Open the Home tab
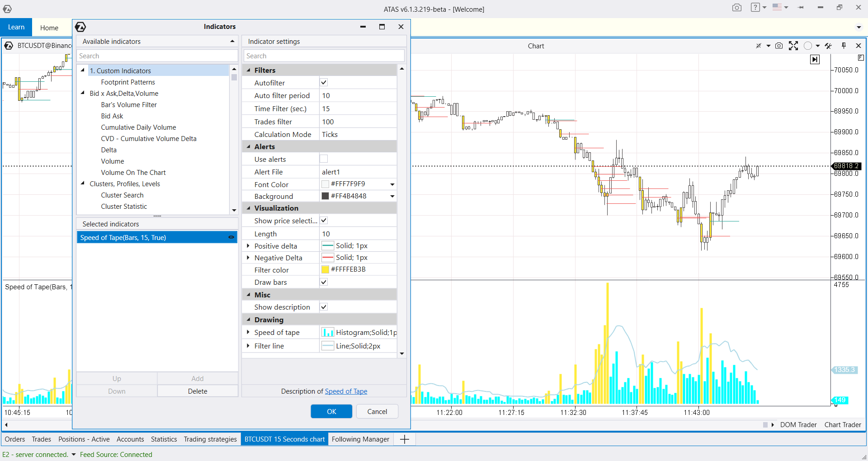 (x=49, y=28)
